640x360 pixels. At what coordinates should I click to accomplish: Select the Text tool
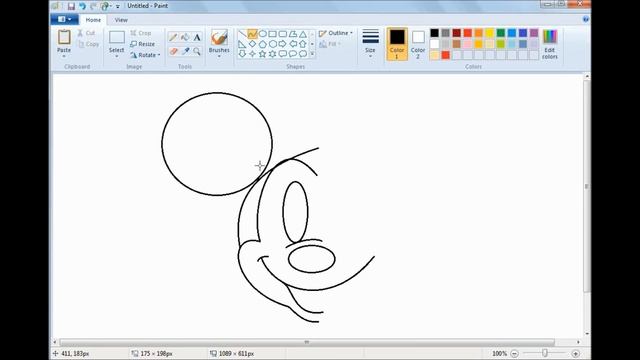197,38
